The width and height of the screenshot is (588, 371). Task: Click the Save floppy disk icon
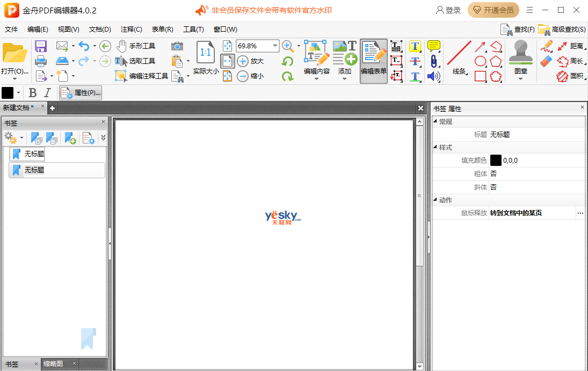tap(40, 46)
